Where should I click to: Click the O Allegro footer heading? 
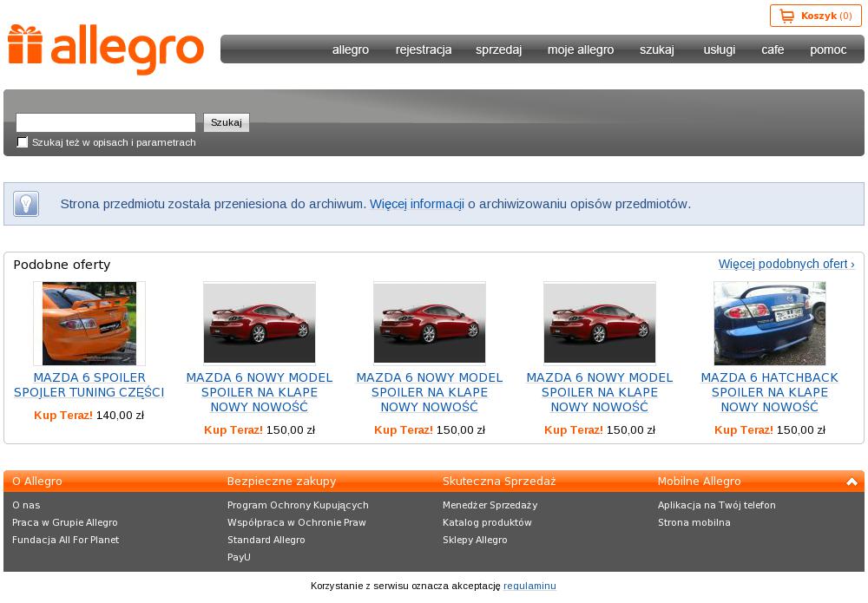click(37, 482)
